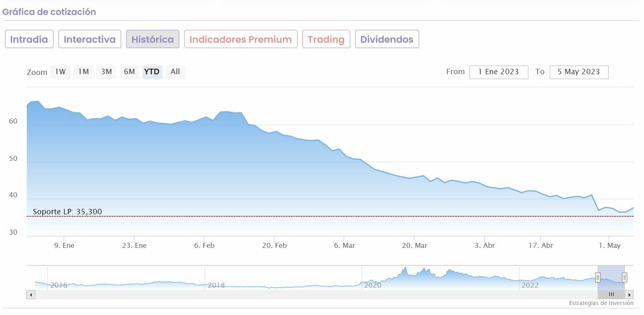
Task: Show All historical data range
Action: coord(175,72)
